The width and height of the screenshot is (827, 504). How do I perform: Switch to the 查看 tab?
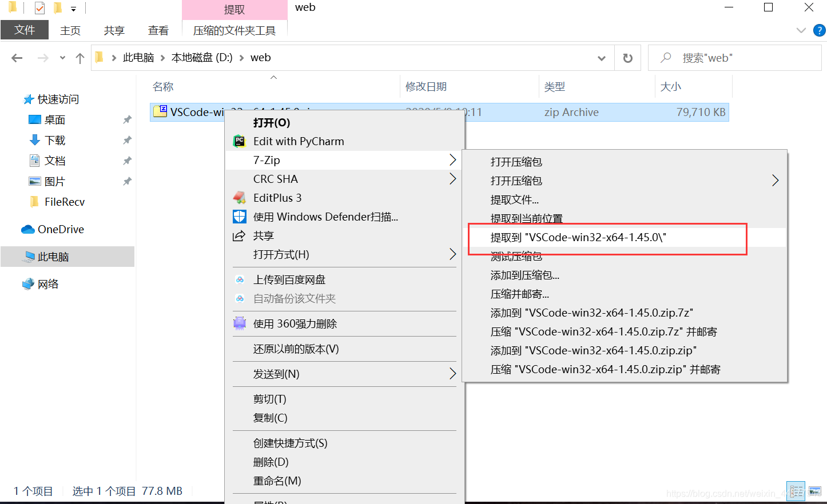[x=158, y=30]
